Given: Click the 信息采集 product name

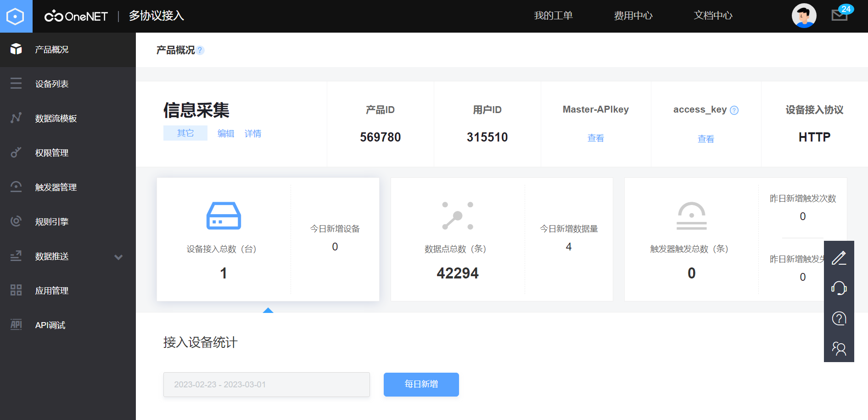Looking at the screenshot, I should coord(196,110).
